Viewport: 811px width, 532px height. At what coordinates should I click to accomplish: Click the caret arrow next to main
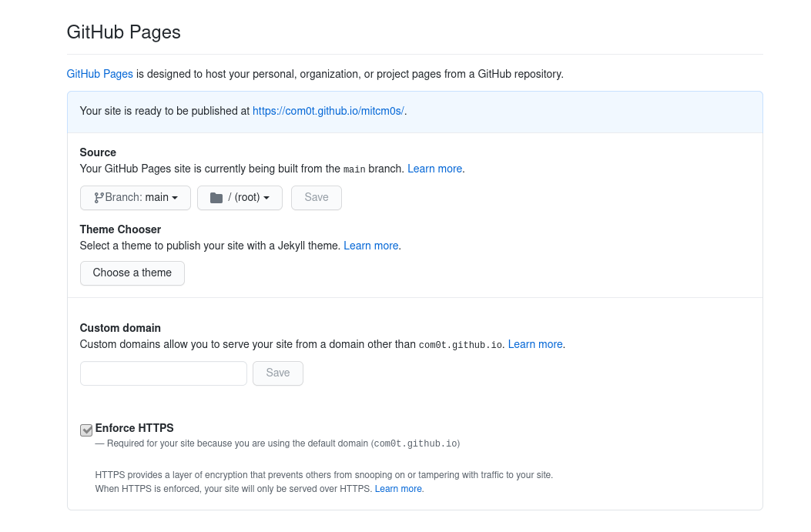(x=176, y=198)
